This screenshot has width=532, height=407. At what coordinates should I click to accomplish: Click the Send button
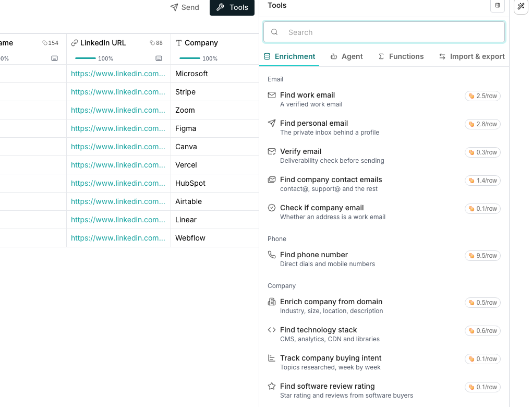click(x=185, y=7)
